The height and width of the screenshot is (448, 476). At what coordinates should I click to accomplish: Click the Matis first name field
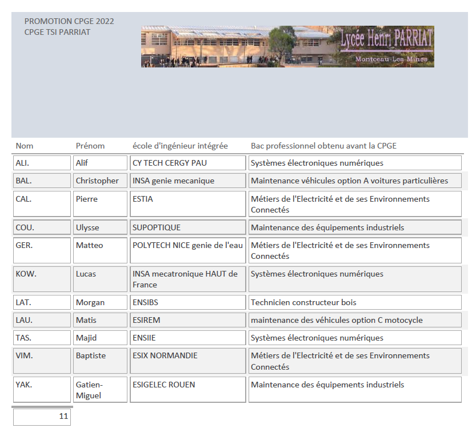click(100, 320)
